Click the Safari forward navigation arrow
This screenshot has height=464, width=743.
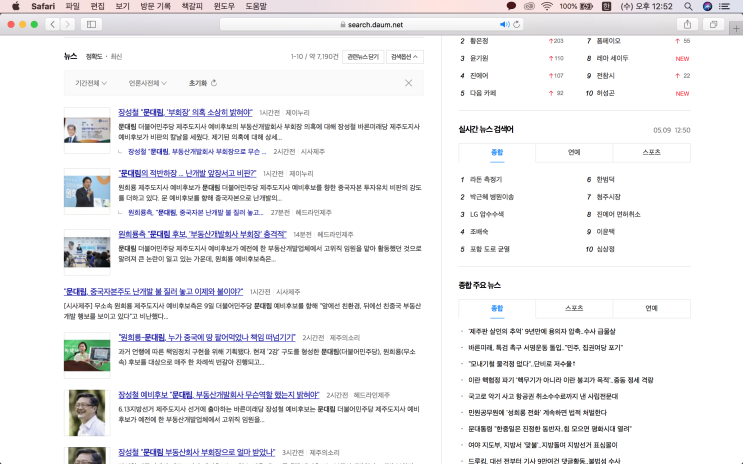[x=67, y=24]
